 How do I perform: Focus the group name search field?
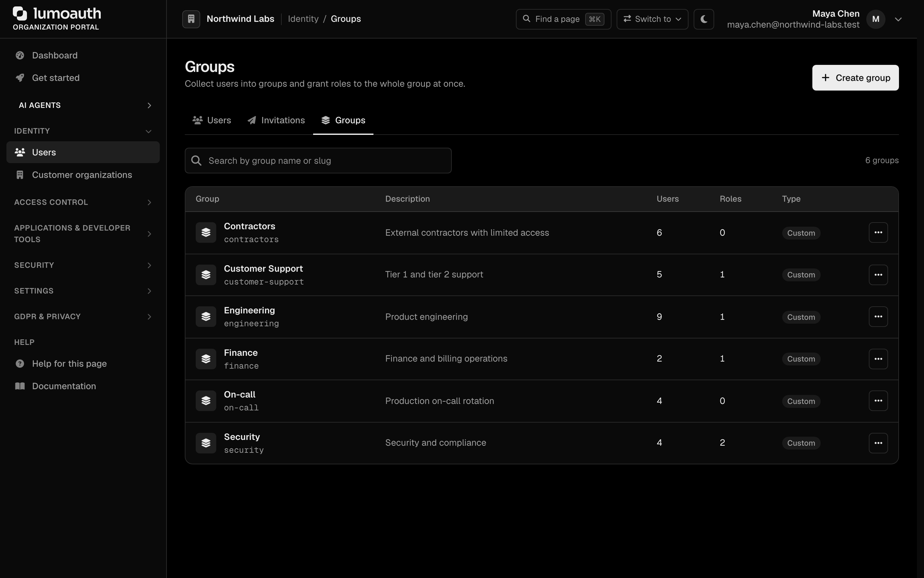tap(318, 161)
